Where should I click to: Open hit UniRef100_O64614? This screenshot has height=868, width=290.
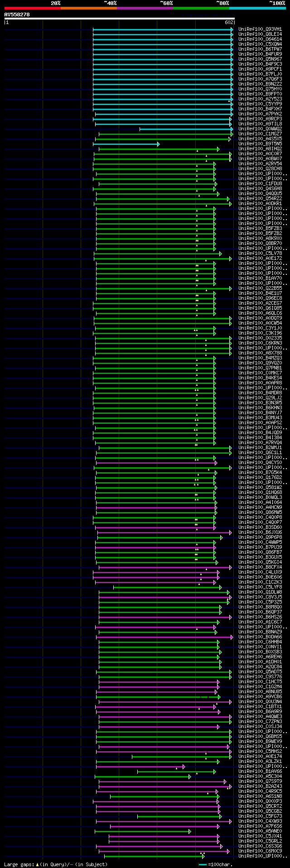pyautogui.click(x=260, y=39)
